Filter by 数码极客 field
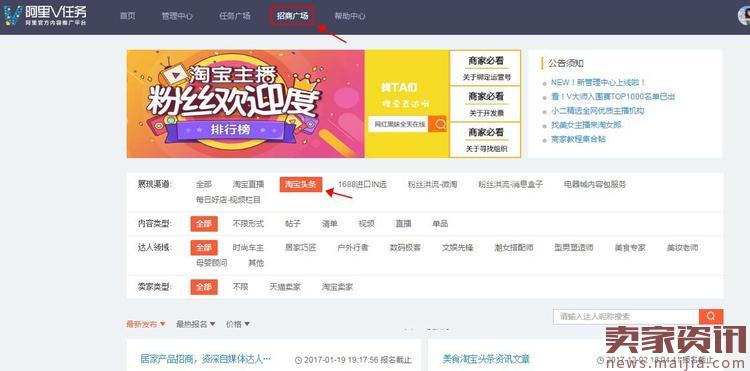 [x=405, y=248]
